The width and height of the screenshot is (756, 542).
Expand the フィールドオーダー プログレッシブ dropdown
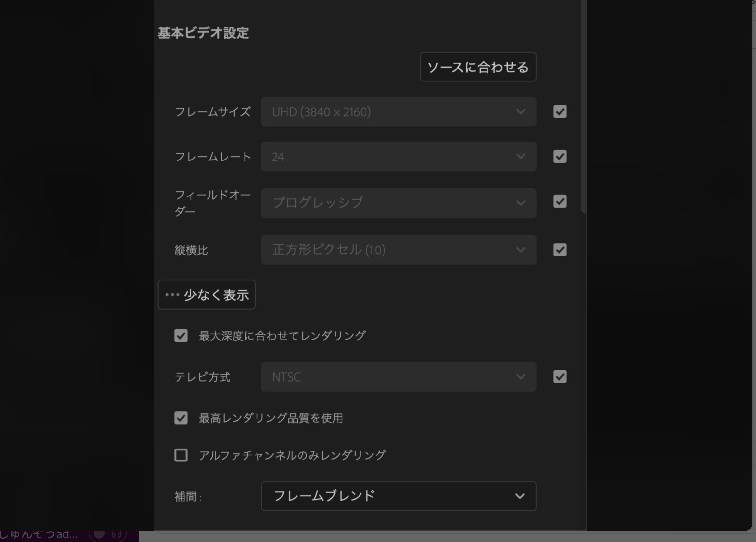coord(398,203)
